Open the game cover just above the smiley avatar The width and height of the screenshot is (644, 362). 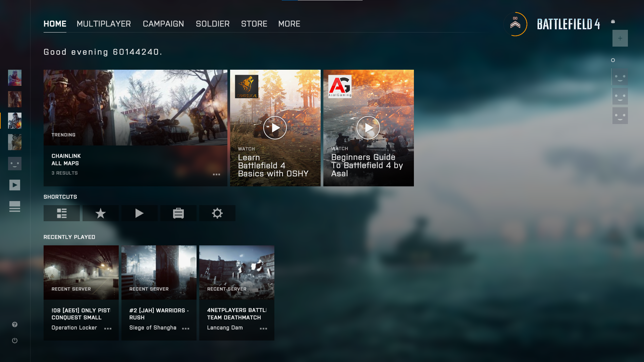[x=15, y=142]
